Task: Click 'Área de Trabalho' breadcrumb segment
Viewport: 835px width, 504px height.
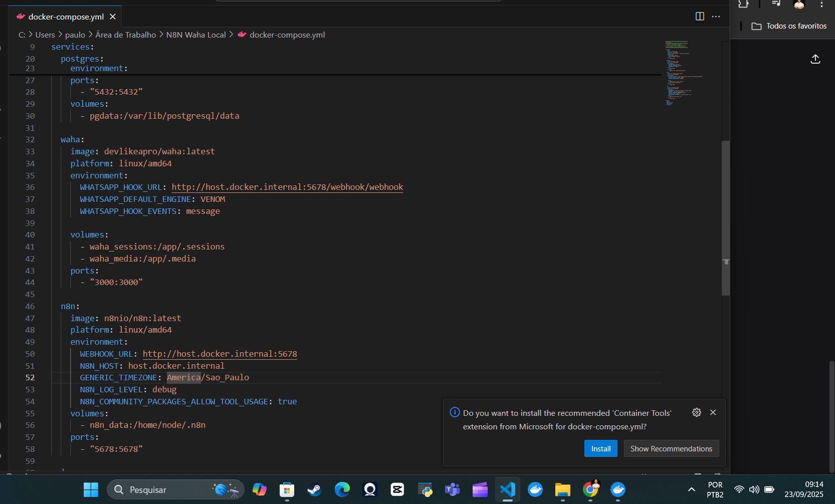Action: pos(126,35)
